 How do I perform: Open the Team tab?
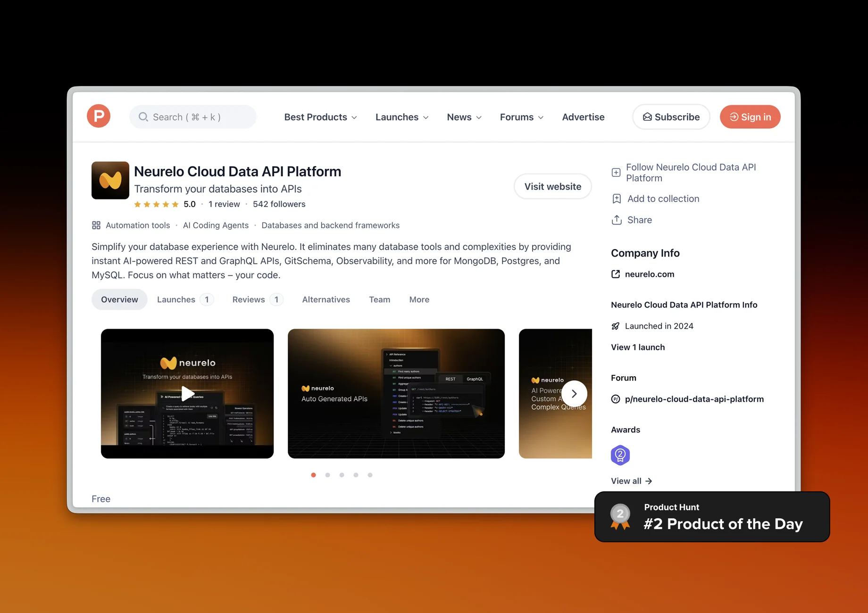pyautogui.click(x=380, y=299)
